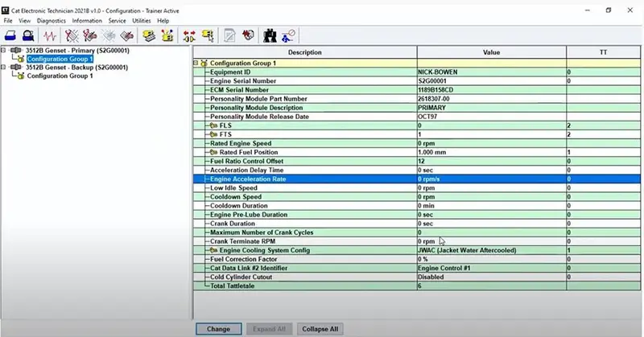This screenshot has width=644, height=337.
Task: Click the Collapse All button
Action: 320,329
